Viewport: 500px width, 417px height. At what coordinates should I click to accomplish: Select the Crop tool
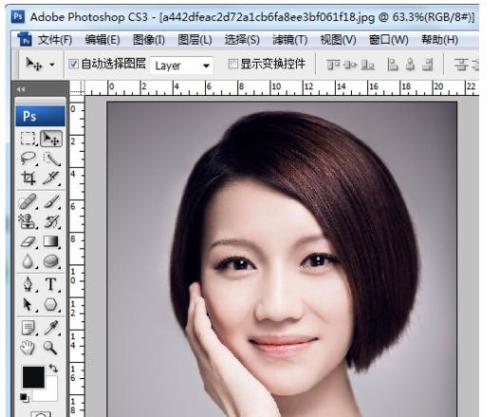click(28, 178)
